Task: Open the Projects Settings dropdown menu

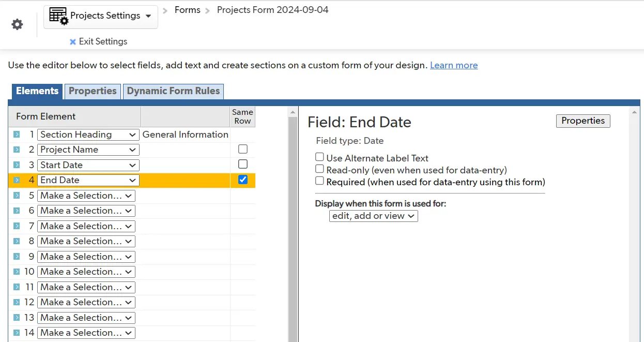Action: tap(148, 16)
